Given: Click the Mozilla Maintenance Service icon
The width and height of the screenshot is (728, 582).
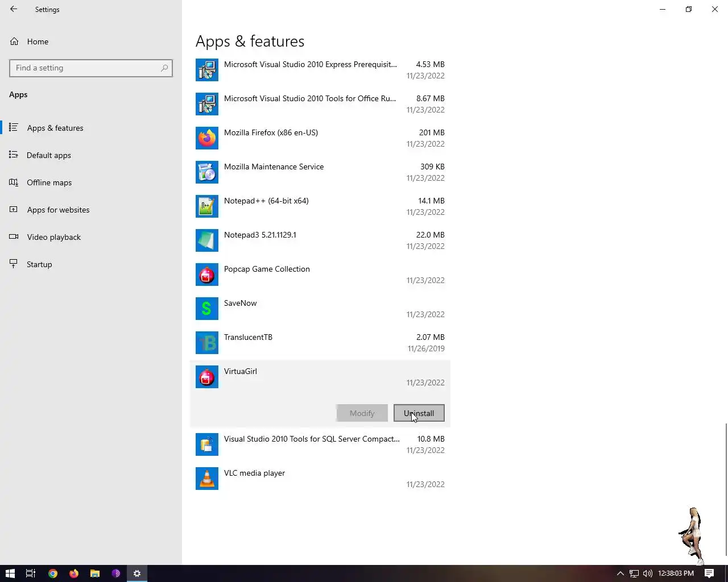Looking at the screenshot, I should point(207,172).
